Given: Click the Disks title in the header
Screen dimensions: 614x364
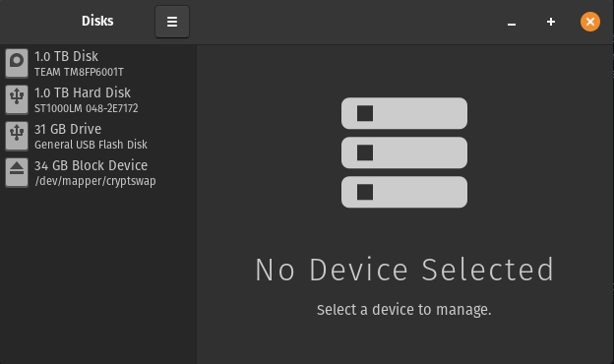Looking at the screenshot, I should tap(97, 21).
